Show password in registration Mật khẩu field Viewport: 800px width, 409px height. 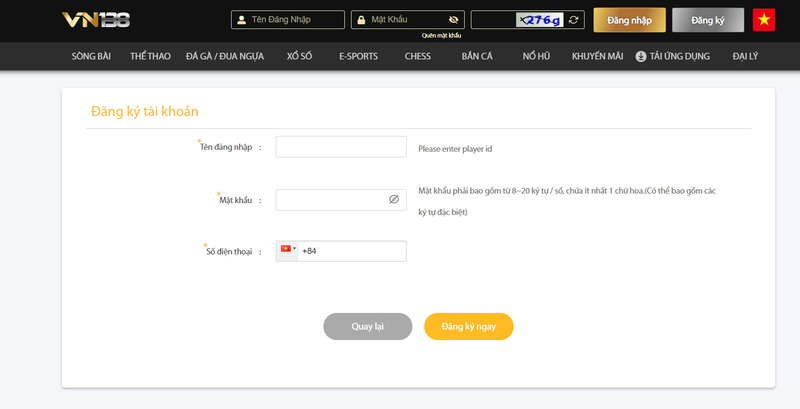[x=394, y=200]
